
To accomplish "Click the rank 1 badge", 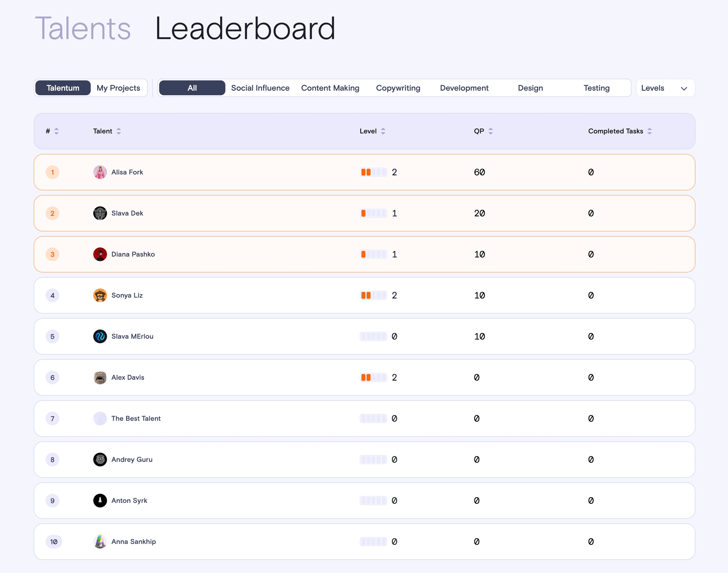I will click(x=52, y=172).
